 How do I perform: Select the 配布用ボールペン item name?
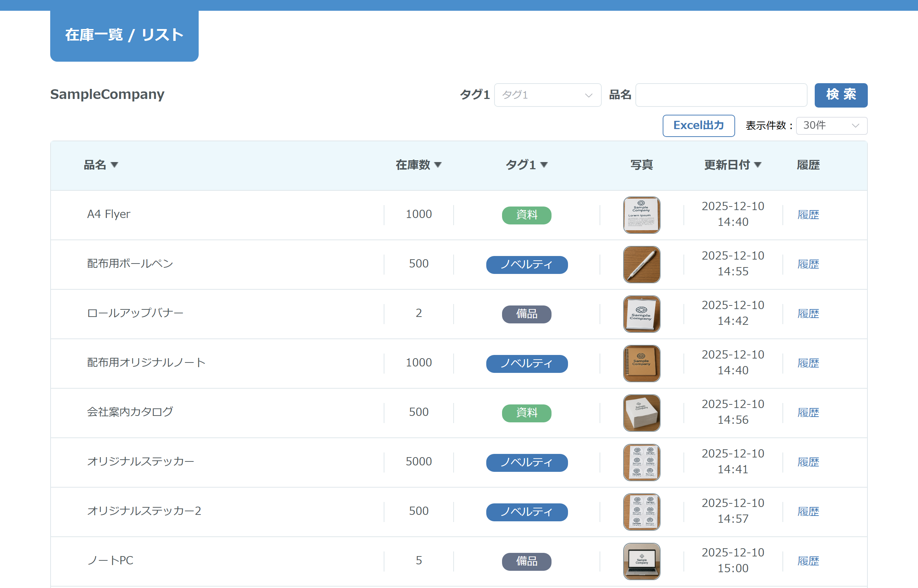(130, 264)
